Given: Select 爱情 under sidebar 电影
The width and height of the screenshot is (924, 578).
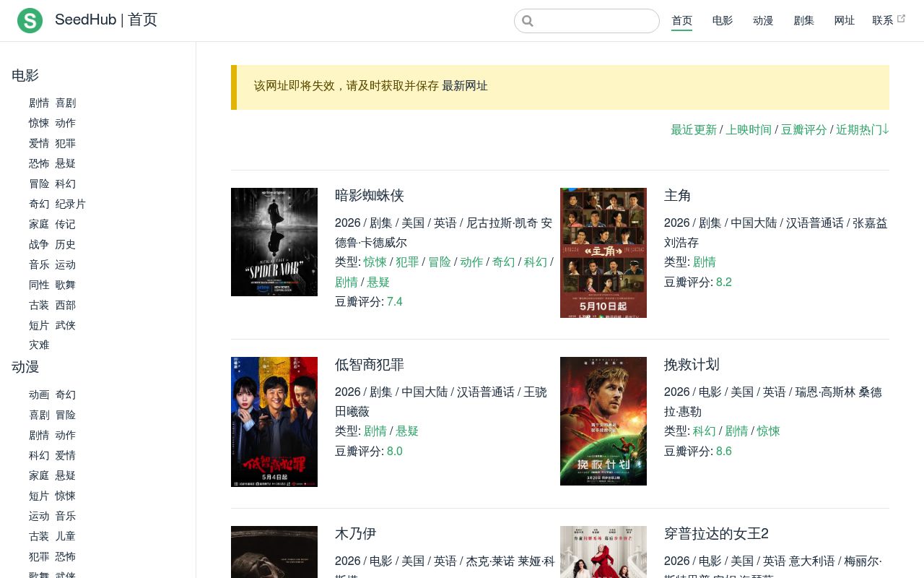Looking at the screenshot, I should point(39,144).
